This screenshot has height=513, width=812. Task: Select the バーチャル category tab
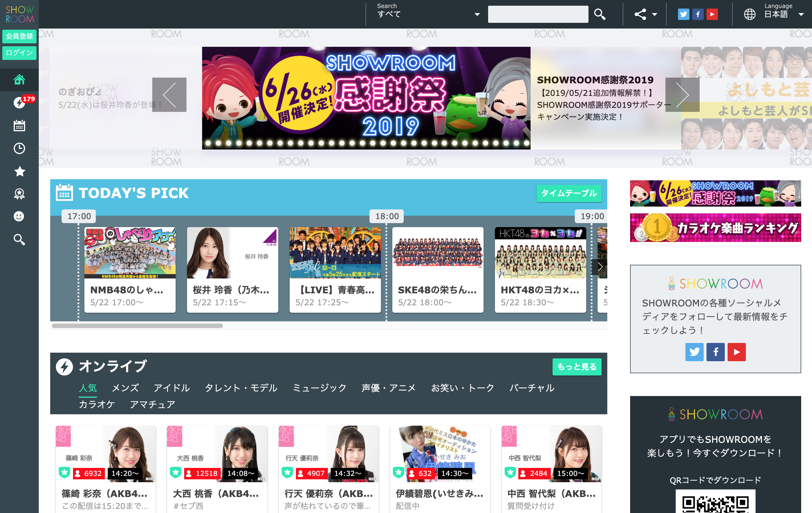click(x=531, y=388)
